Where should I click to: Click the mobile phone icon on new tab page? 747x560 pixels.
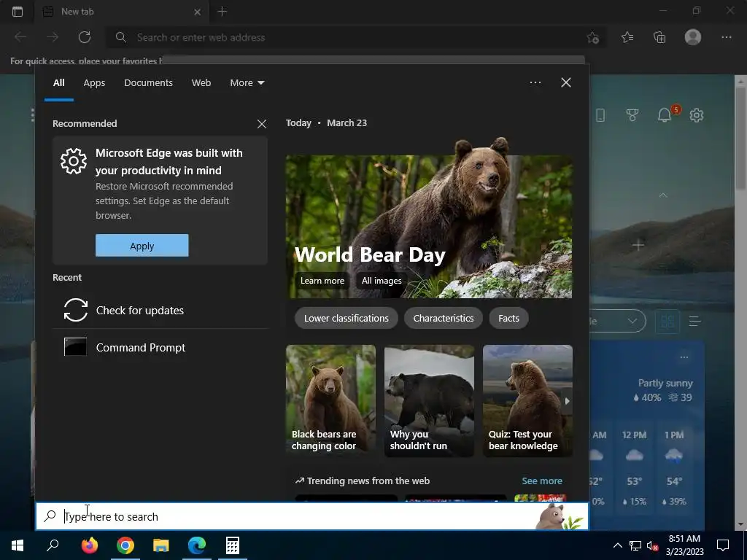600,114
